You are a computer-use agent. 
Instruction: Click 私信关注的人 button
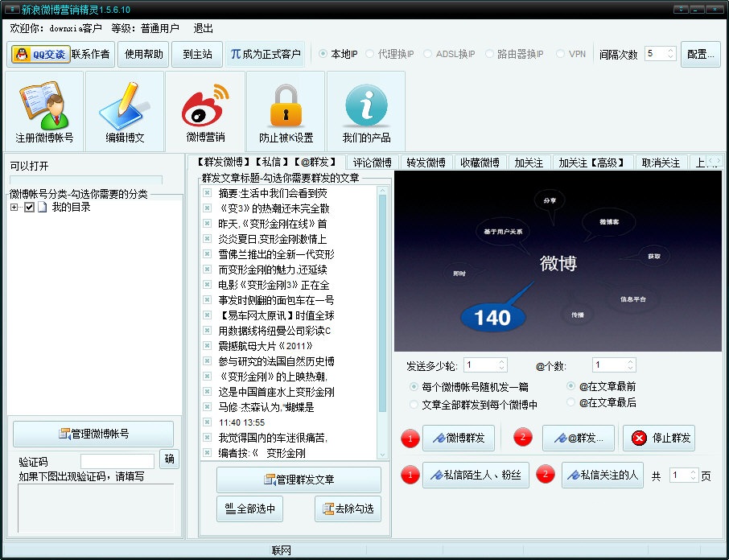click(x=603, y=475)
